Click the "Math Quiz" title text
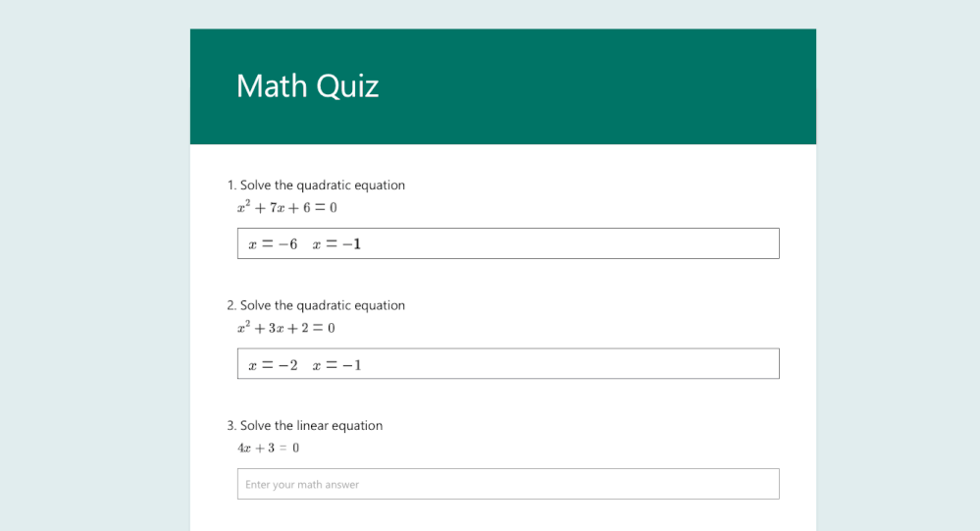This screenshot has width=980, height=531. [307, 86]
